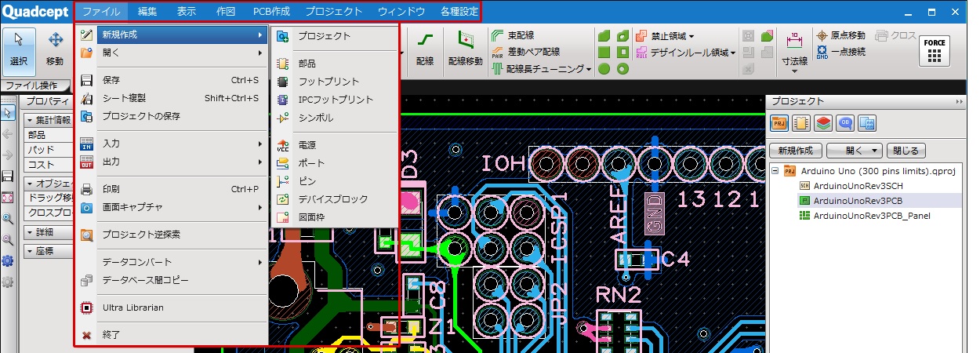Choose 印刷 from the File menu
980x353 pixels.
coord(172,189)
